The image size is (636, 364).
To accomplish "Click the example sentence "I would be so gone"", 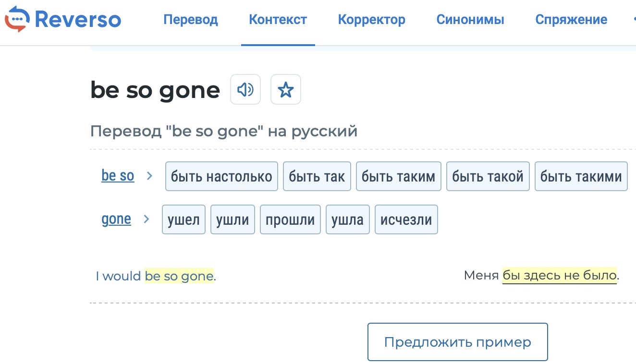I will 156,276.
